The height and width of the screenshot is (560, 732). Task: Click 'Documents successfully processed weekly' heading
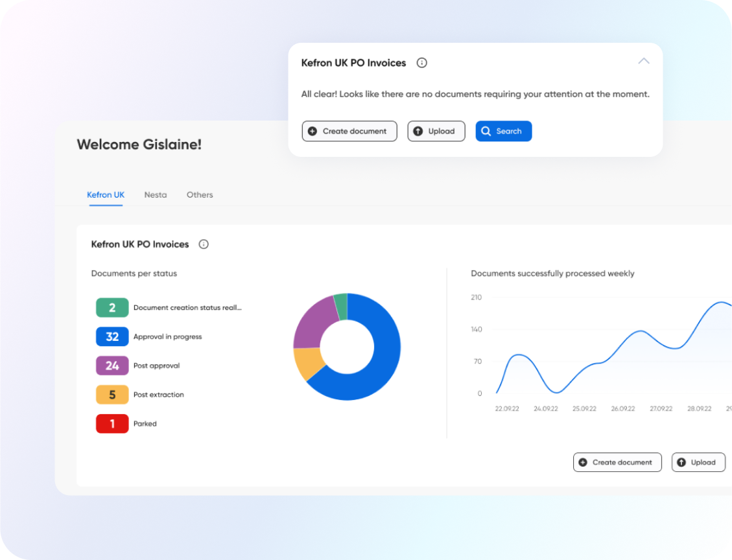coord(552,274)
